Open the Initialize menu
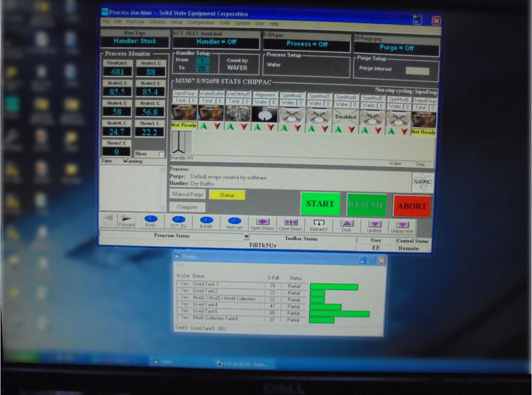532x395 pixels. (x=158, y=22)
